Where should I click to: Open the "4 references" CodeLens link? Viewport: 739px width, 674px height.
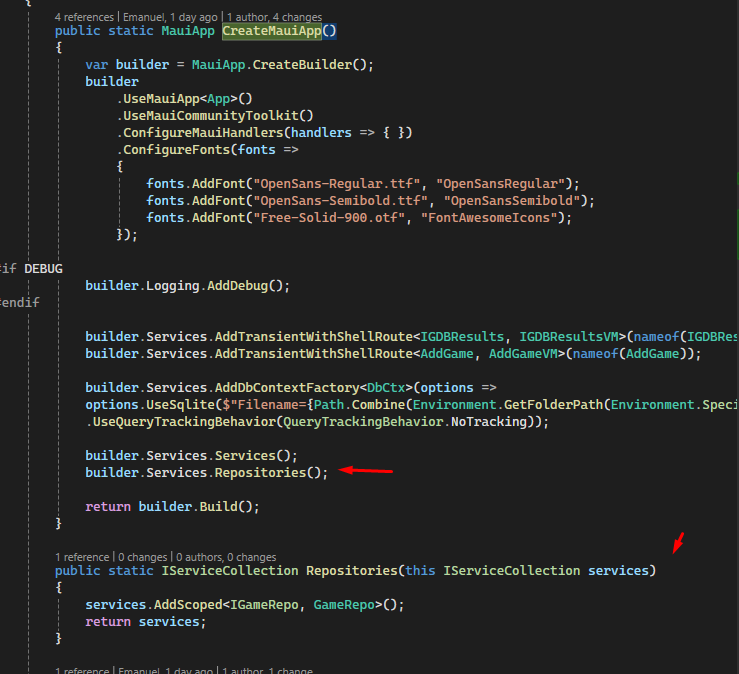pyautogui.click(x=85, y=17)
